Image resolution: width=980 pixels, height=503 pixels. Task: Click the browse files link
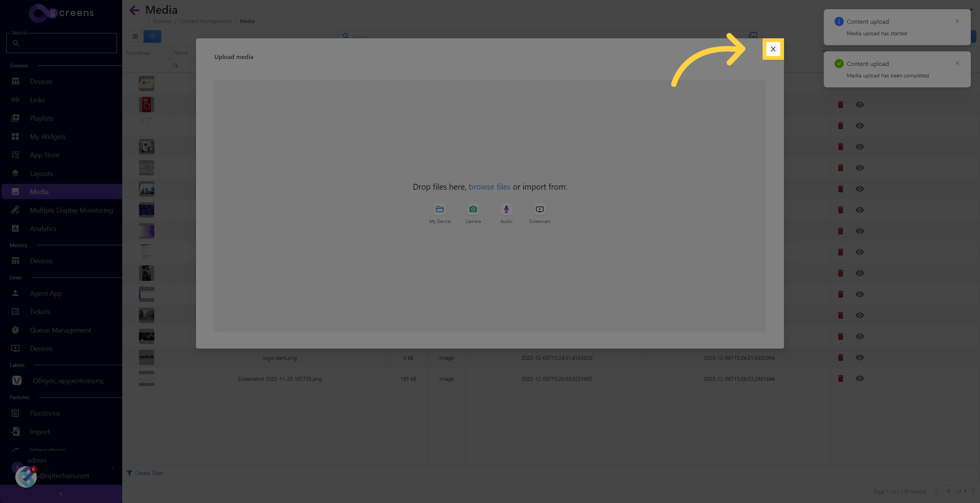click(489, 187)
